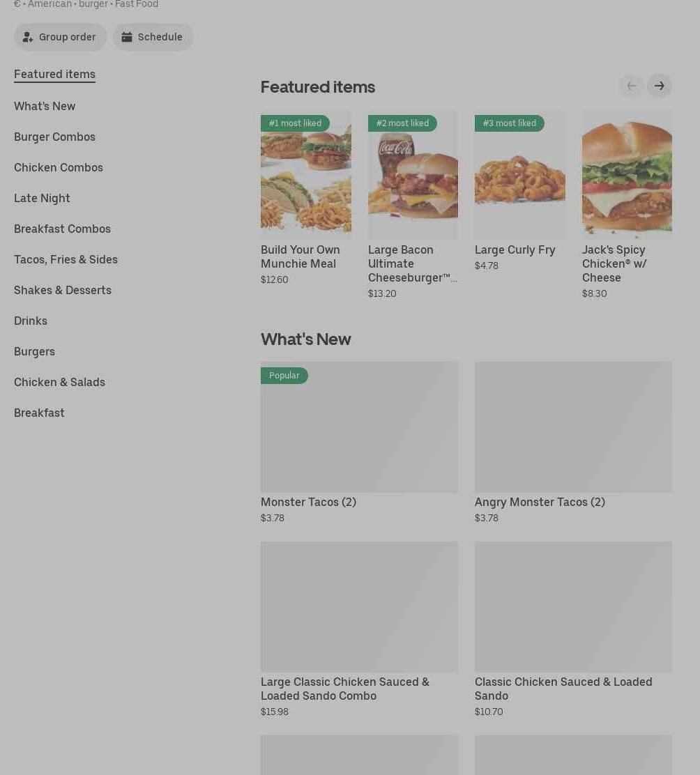Click the Large Curly Fry title
The width and height of the screenshot is (700, 775).
(515, 250)
